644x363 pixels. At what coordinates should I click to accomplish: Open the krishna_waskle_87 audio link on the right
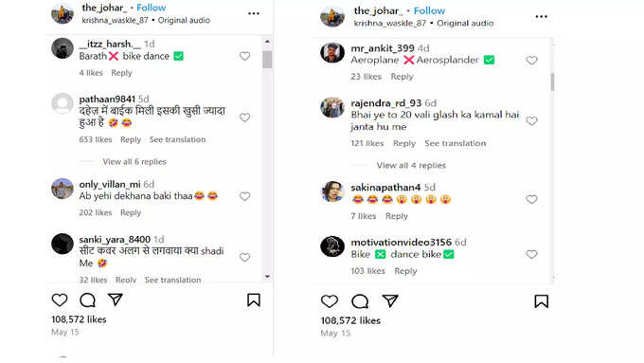[x=390, y=24]
